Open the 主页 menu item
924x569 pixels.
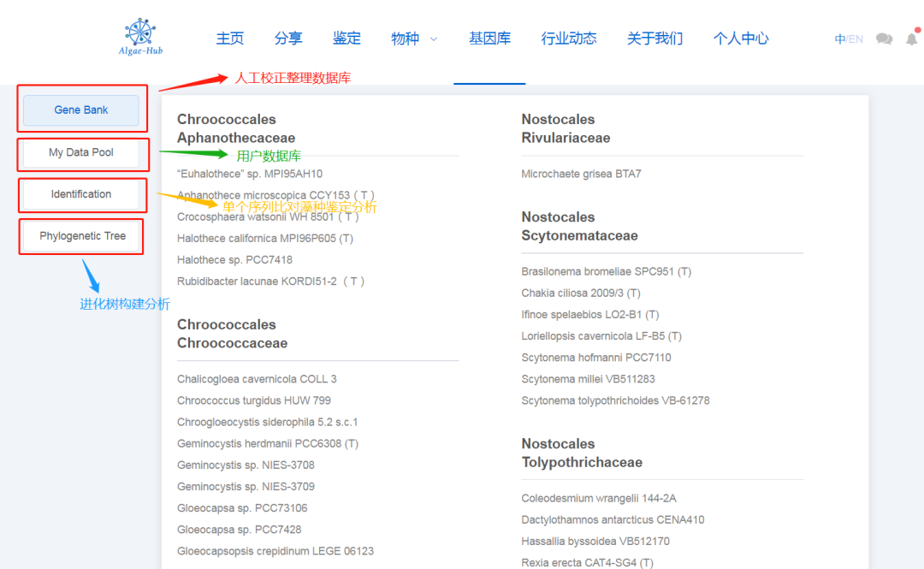[x=229, y=39]
